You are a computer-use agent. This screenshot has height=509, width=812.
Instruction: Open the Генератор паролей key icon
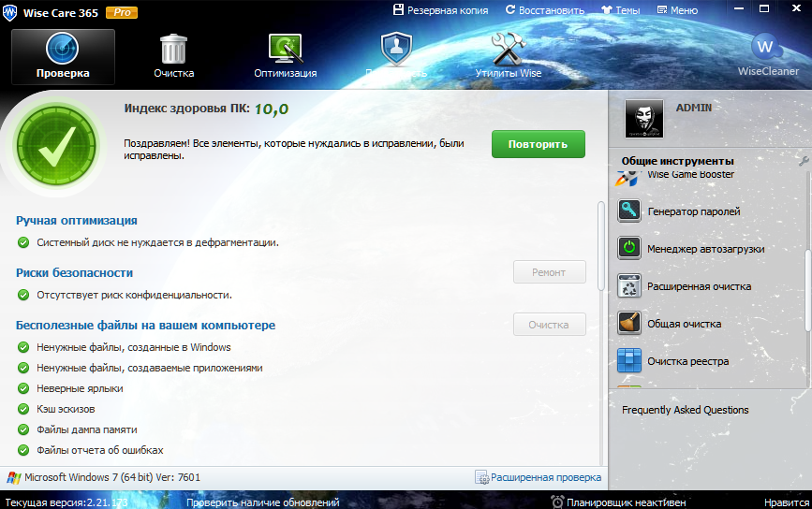click(x=629, y=211)
